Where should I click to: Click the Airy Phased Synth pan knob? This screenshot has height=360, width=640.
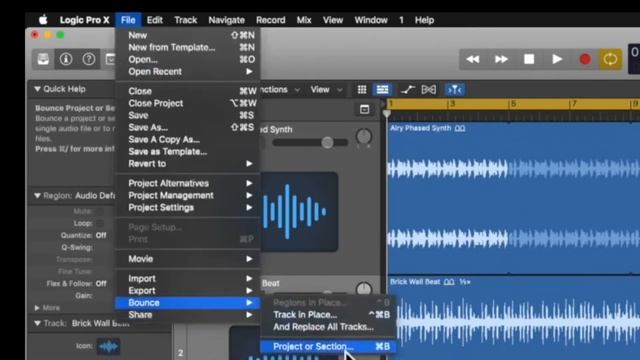point(364,137)
